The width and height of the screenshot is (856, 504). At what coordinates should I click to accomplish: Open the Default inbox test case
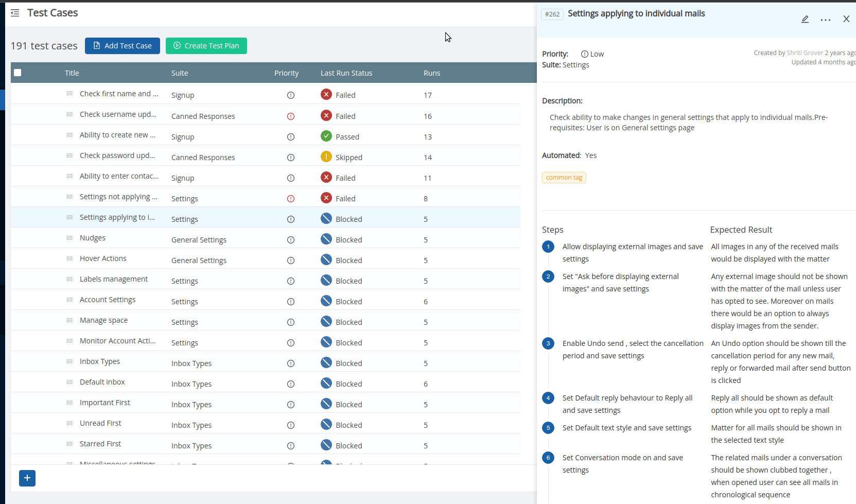tap(102, 382)
